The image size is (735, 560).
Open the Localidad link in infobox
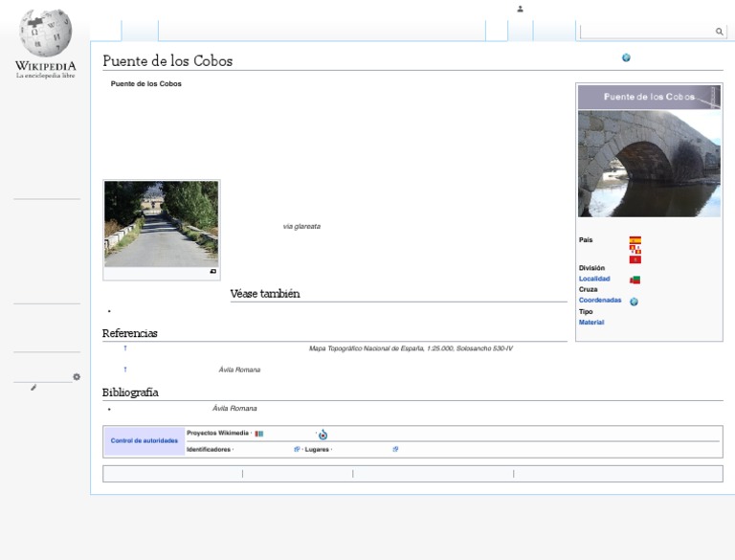pos(593,279)
